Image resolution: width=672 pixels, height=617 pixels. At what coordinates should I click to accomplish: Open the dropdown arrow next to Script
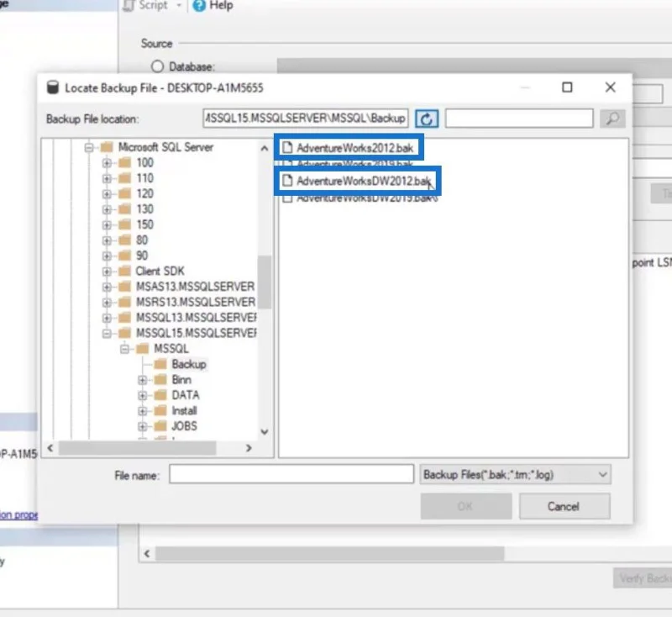point(179,6)
